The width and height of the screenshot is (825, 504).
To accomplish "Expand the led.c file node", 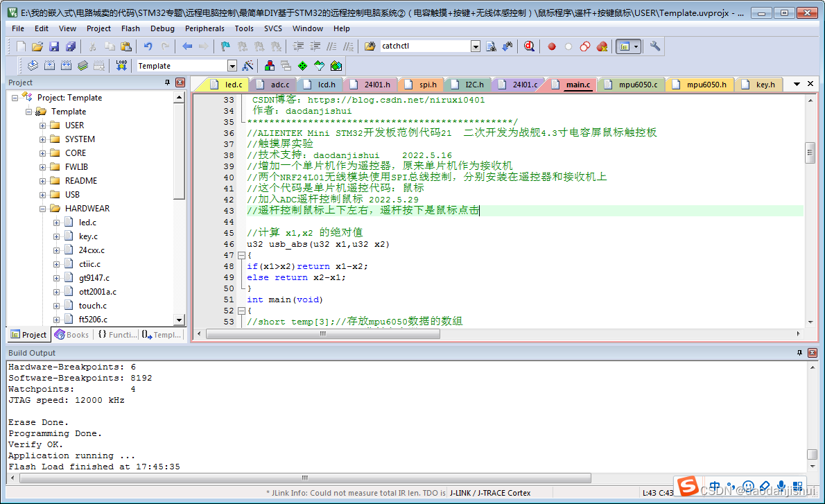I will coord(56,223).
